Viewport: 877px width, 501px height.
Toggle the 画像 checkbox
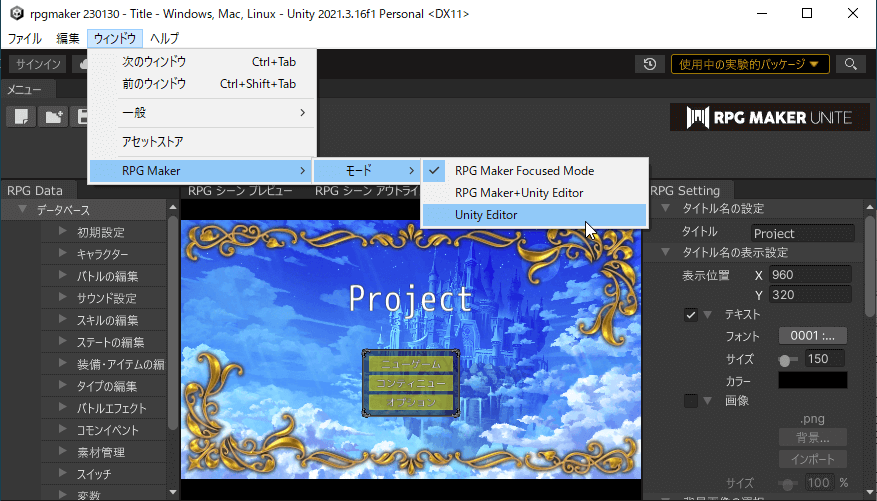click(x=691, y=401)
